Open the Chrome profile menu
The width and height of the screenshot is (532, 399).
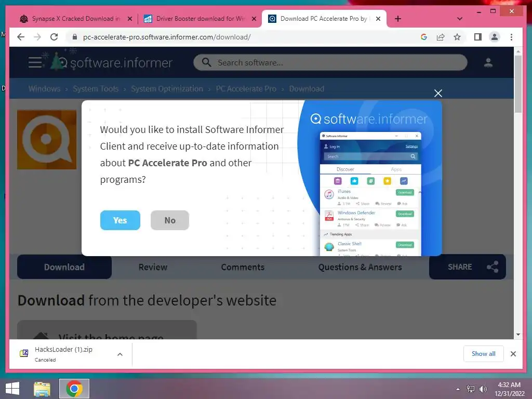click(495, 37)
